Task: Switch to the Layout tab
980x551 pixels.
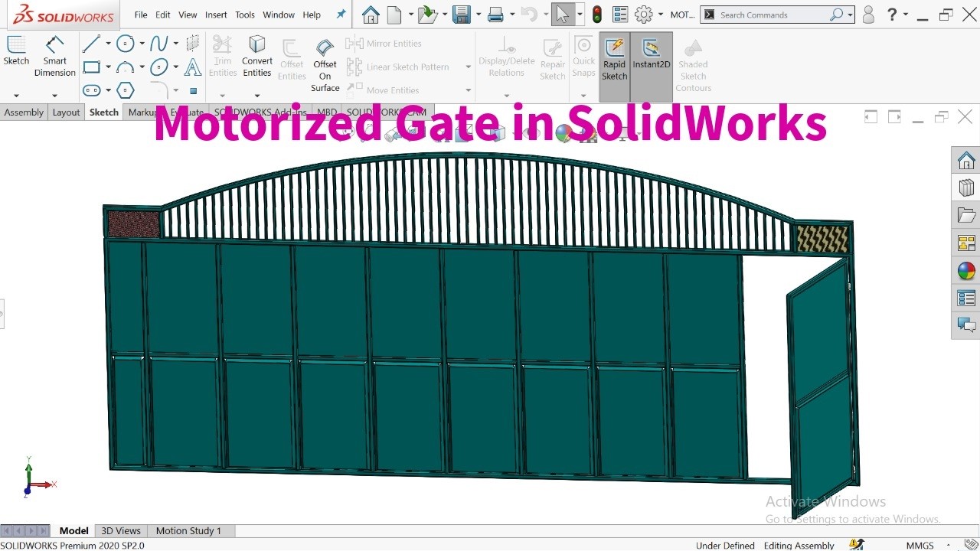Action: tap(66, 112)
